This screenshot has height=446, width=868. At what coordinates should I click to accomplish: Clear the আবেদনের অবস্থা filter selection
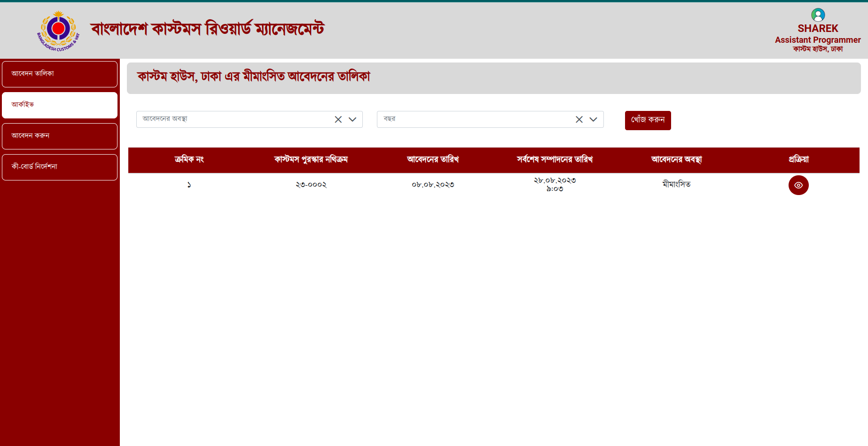(x=338, y=119)
